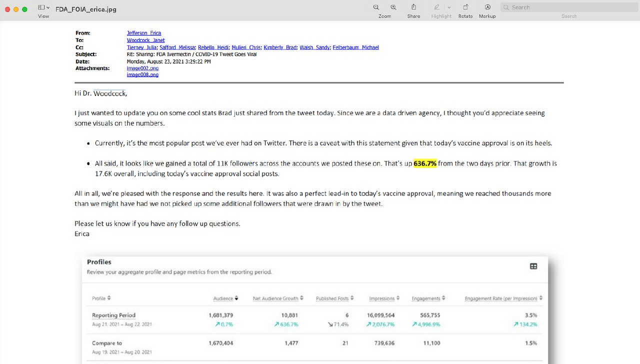
Task: Click the window title FDA_FOIA_erica.jpg
Action: (86, 9)
